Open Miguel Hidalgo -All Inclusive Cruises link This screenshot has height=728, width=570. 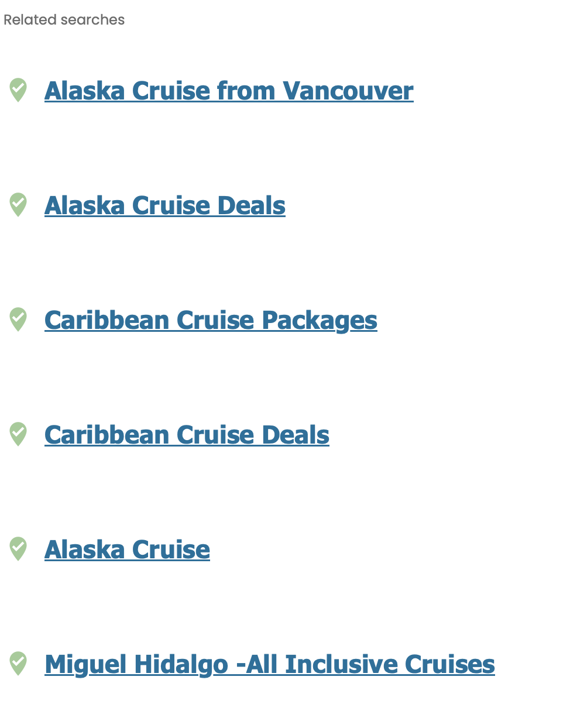point(269,665)
